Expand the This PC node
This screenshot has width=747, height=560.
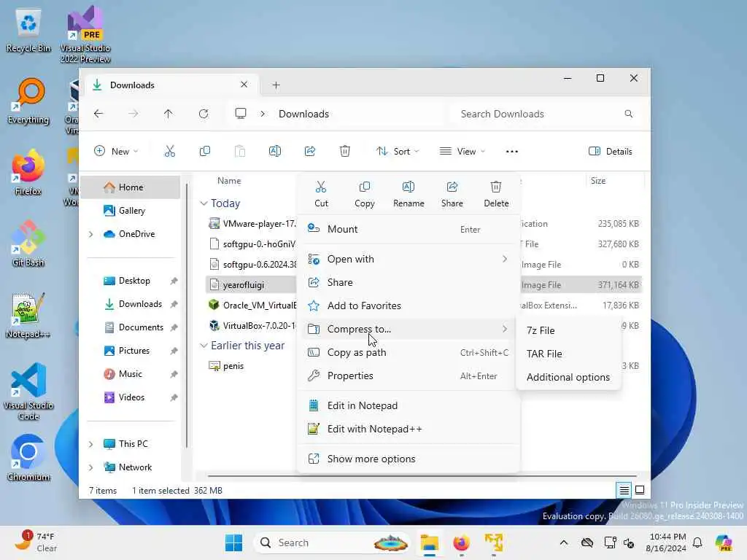click(x=91, y=444)
